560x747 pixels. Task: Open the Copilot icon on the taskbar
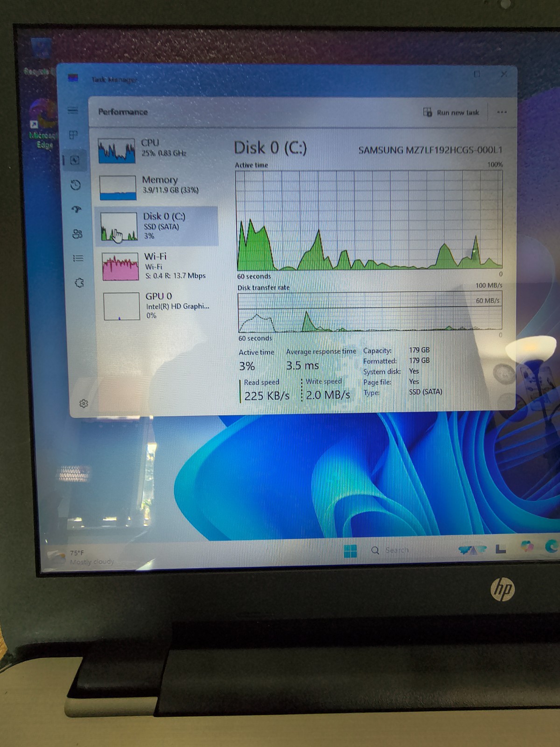click(x=527, y=547)
